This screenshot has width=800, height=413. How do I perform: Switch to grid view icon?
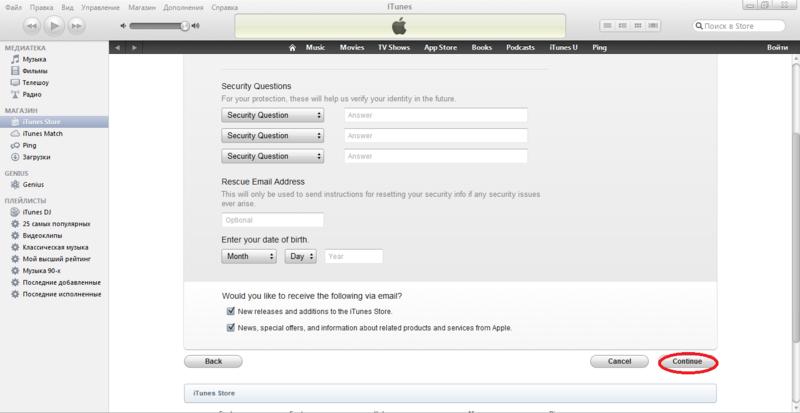tap(638, 26)
